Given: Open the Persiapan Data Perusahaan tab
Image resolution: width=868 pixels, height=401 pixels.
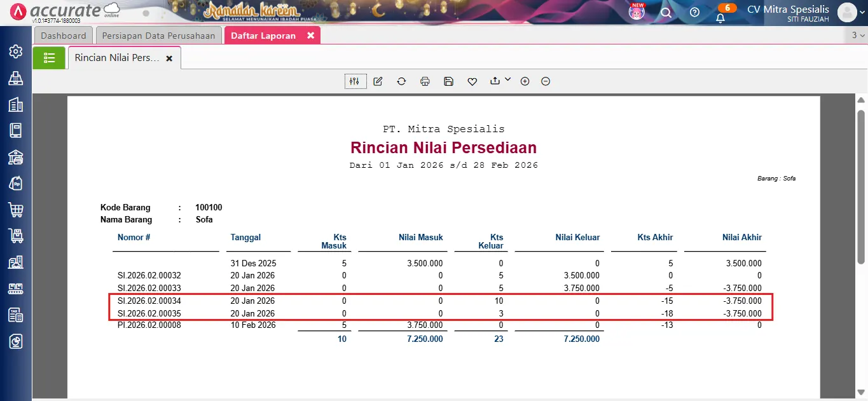Looking at the screenshot, I should pos(158,36).
